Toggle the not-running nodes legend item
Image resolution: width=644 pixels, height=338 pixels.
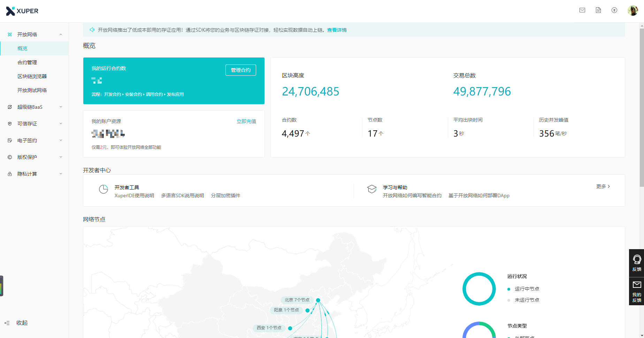(527, 300)
